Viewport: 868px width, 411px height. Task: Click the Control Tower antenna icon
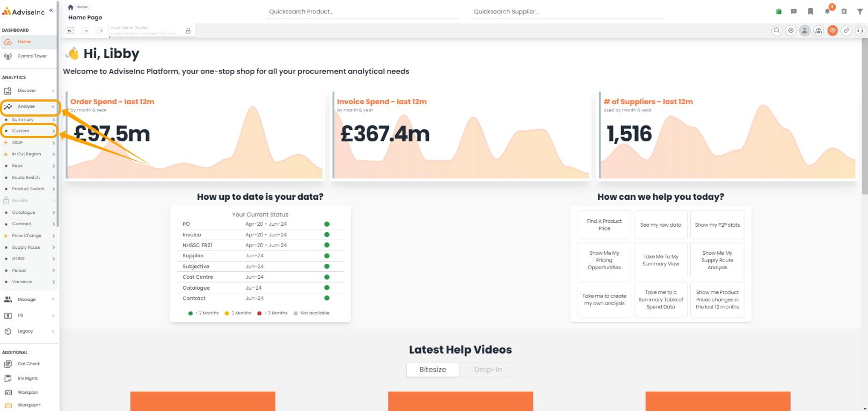point(8,56)
